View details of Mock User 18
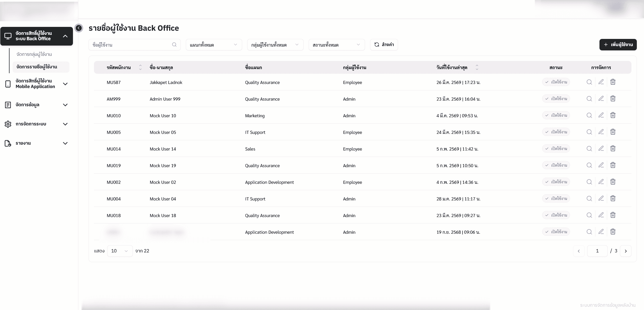Image resolution: width=644 pixels, height=310 pixels. tap(589, 215)
